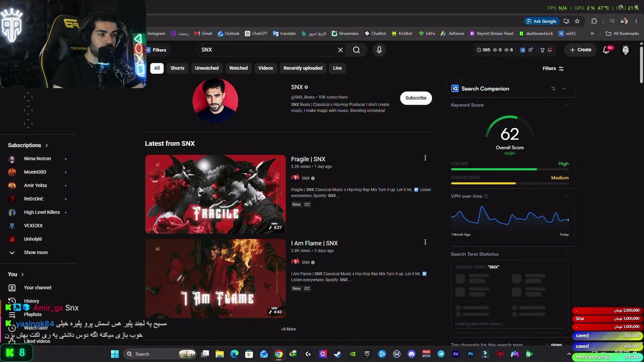Select the Recently uploaded filter chip
644x362 pixels.
pos(303,68)
